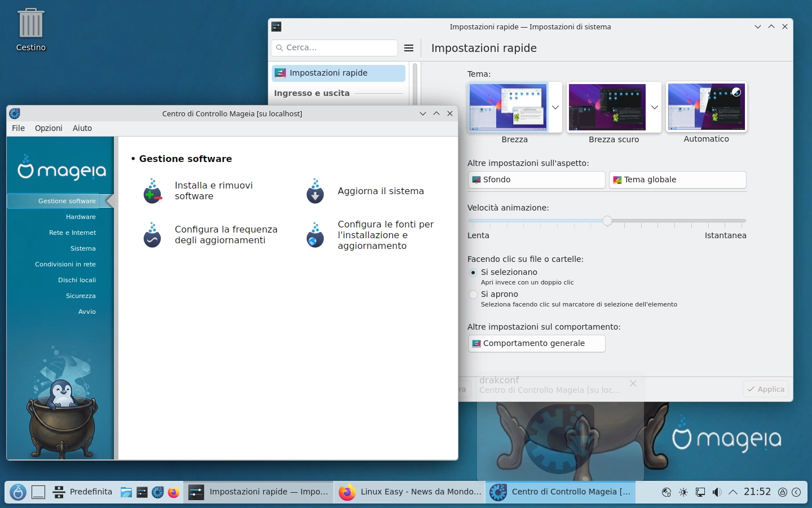Select Rete e Internet category
The image size is (812, 508).
[72, 233]
